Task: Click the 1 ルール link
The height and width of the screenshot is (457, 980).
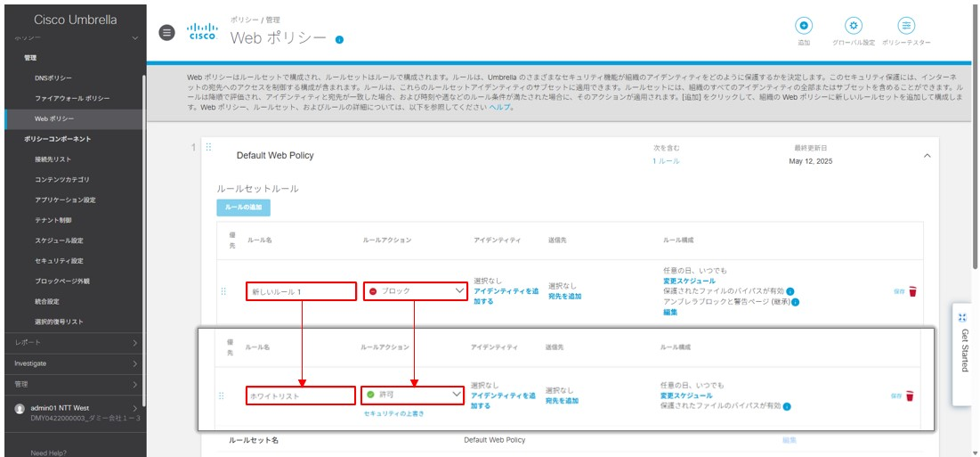Action: (667, 161)
